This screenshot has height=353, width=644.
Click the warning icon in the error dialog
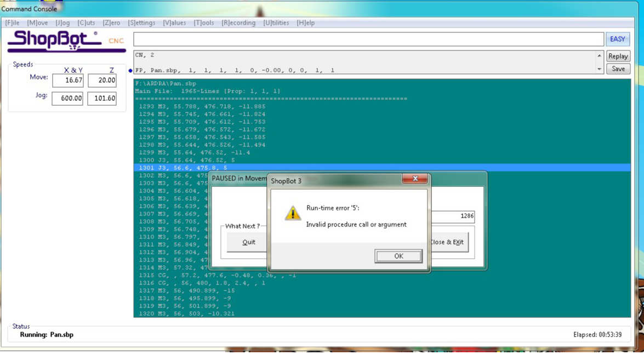pyautogui.click(x=293, y=213)
